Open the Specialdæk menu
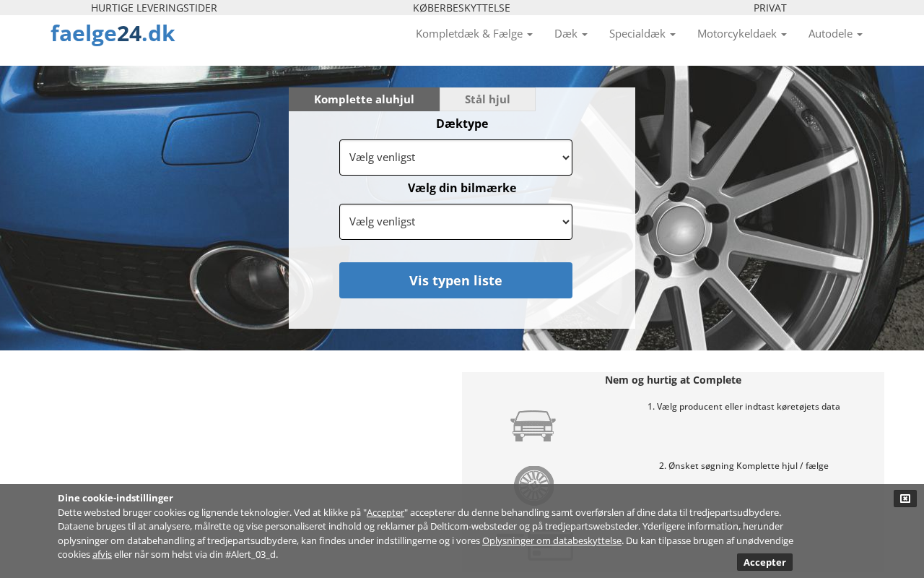 tap(642, 34)
